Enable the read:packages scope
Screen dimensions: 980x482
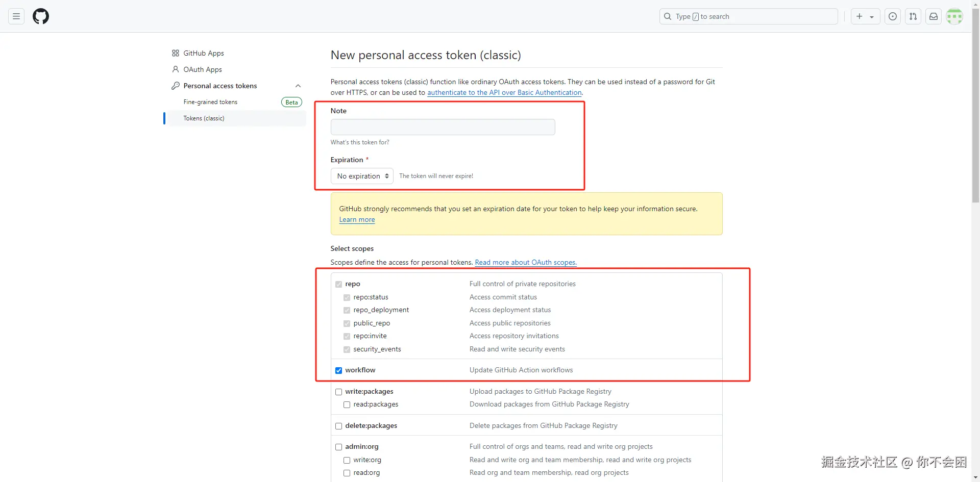347,404
